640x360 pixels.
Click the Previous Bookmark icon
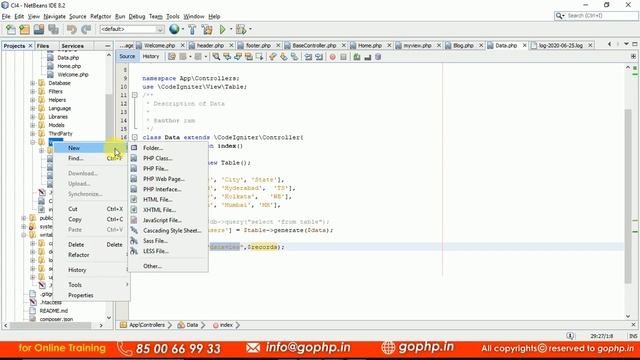click(273, 57)
